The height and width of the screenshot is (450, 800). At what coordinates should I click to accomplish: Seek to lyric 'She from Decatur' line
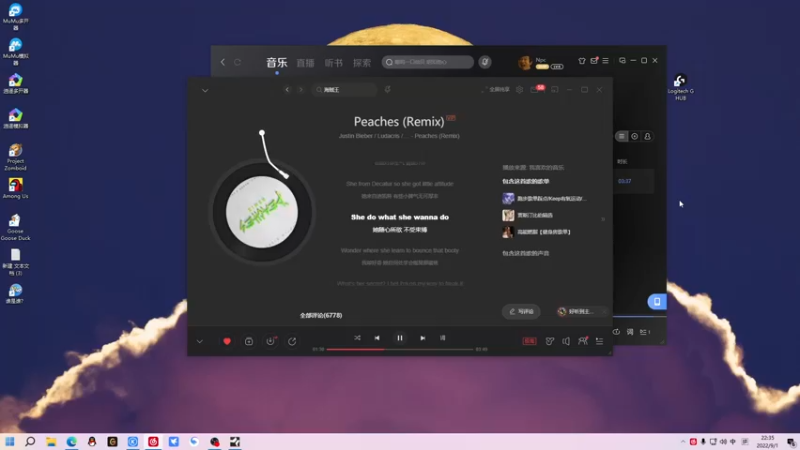click(x=399, y=184)
